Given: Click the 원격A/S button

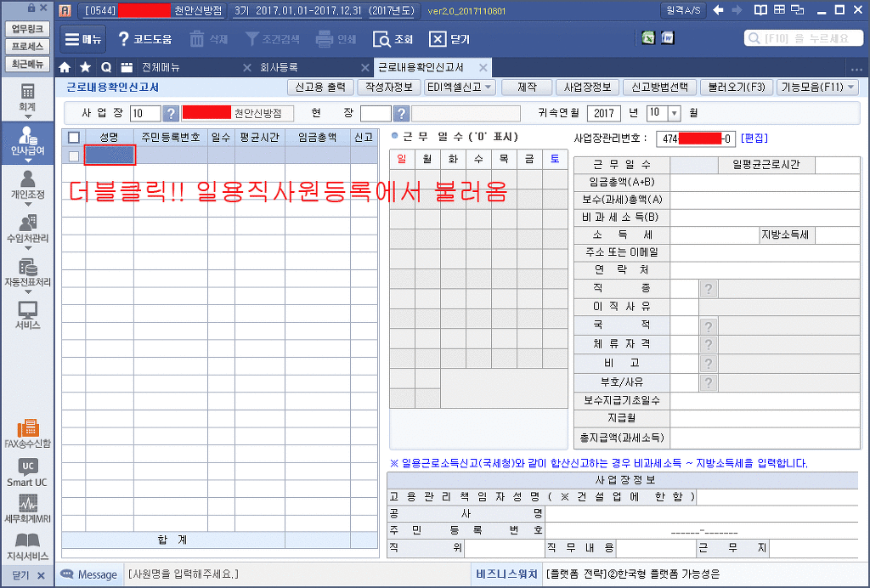Looking at the screenshot, I should click(684, 10).
